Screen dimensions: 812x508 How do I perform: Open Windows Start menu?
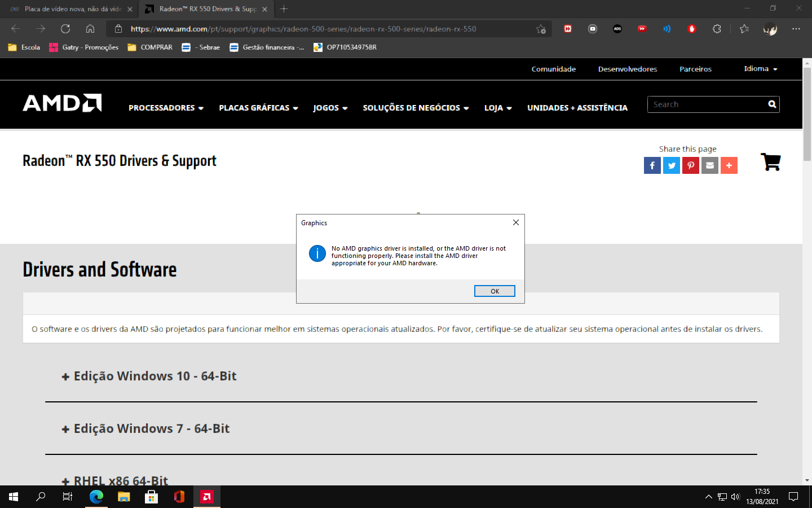pyautogui.click(x=14, y=497)
